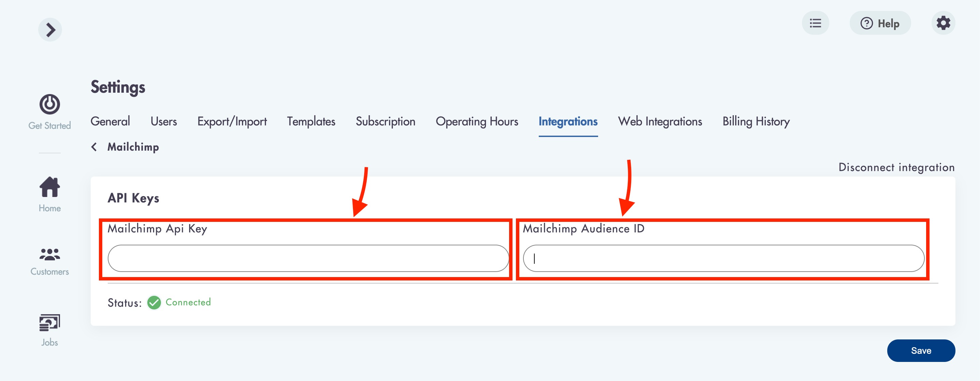Switch to the Users tab
Image resolution: width=980 pixels, height=381 pixels.
coord(164,121)
